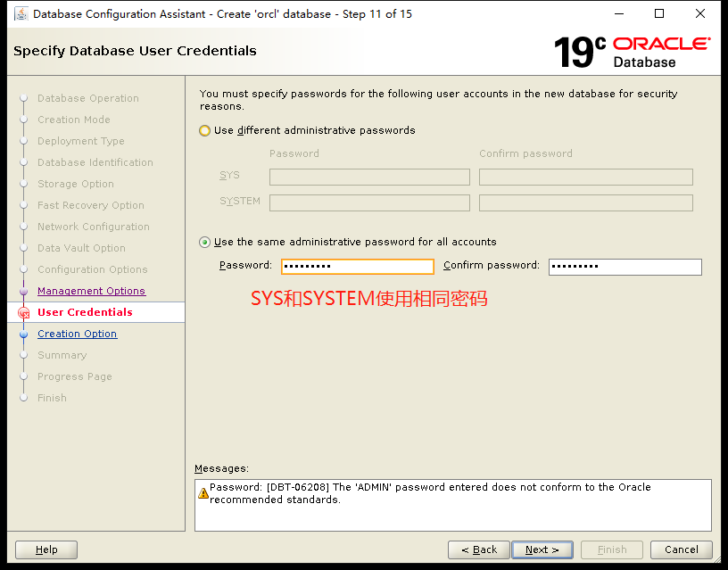This screenshot has height=570, width=728.
Task: Open the Creation Option step link
Action: point(77,334)
